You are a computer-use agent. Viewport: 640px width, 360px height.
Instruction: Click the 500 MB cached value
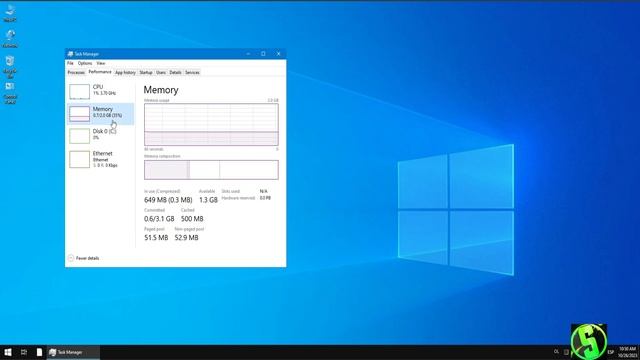pyautogui.click(x=192, y=219)
